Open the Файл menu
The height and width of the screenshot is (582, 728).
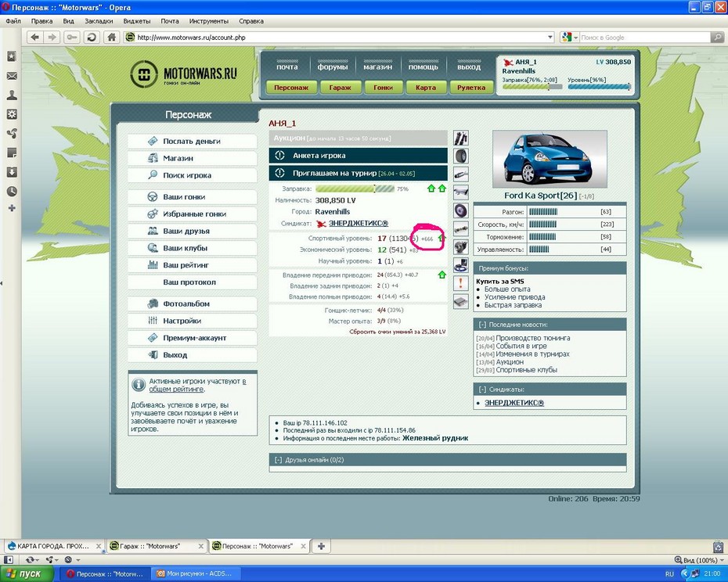tap(13, 21)
